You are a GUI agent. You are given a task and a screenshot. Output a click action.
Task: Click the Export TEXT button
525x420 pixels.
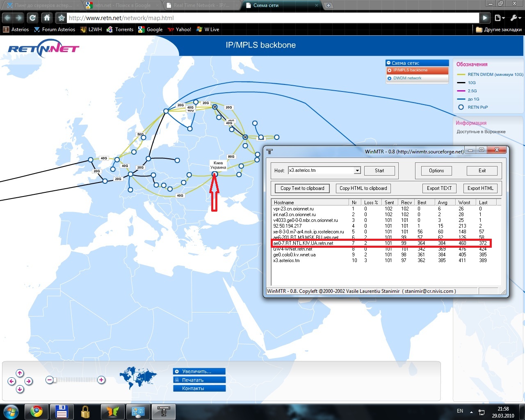(x=439, y=188)
